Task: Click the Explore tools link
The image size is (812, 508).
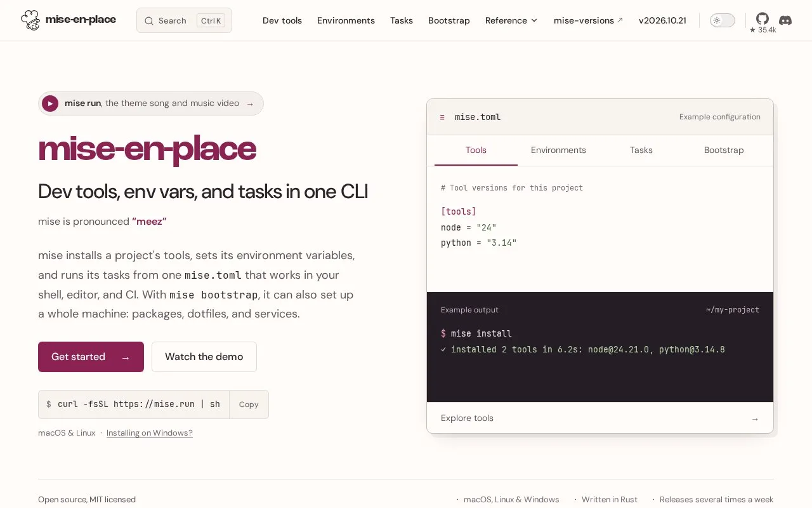Action: (x=600, y=418)
